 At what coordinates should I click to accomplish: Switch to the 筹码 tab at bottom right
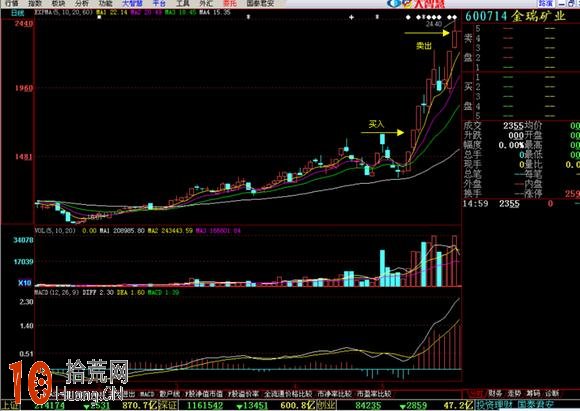point(533,394)
